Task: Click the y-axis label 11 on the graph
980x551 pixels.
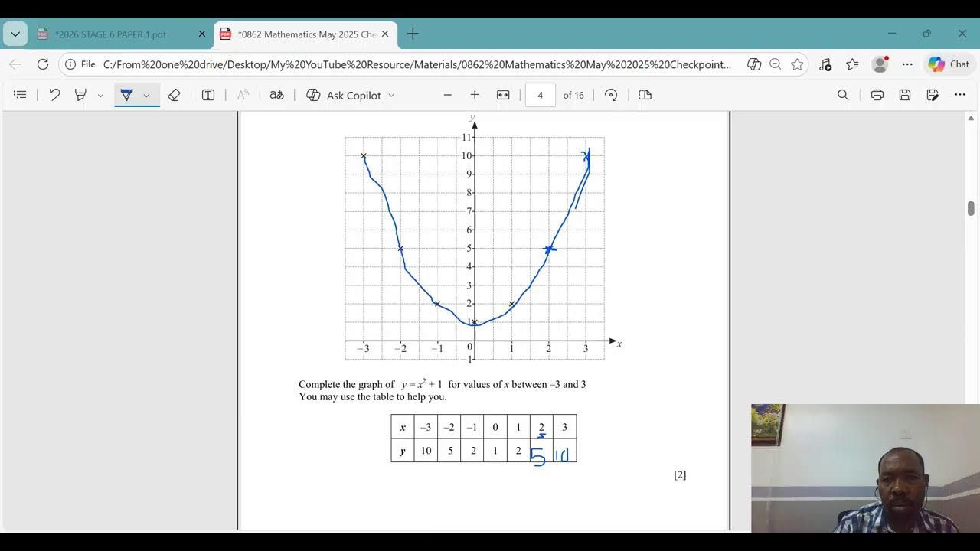Action: (x=466, y=138)
